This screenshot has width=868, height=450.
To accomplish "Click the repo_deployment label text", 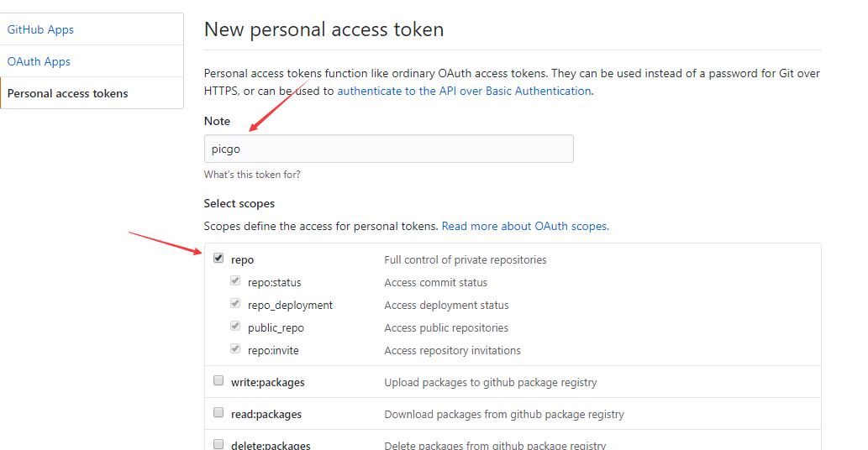I will point(290,305).
